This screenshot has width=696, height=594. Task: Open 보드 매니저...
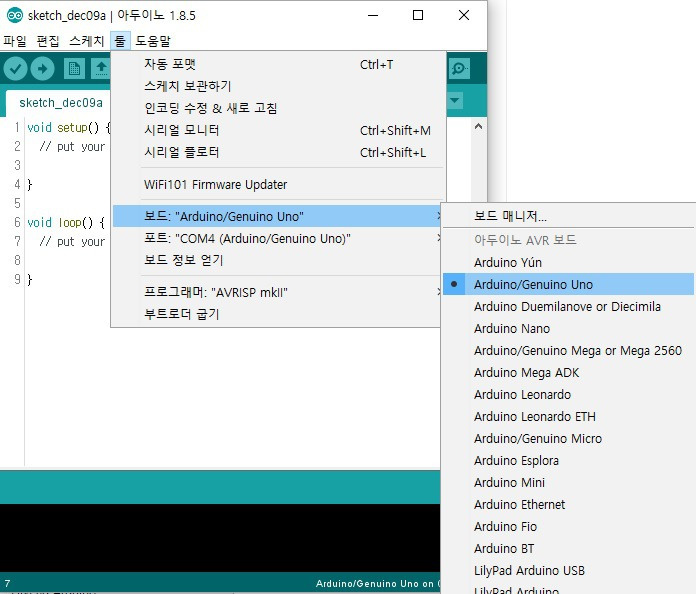[x=568, y=216]
